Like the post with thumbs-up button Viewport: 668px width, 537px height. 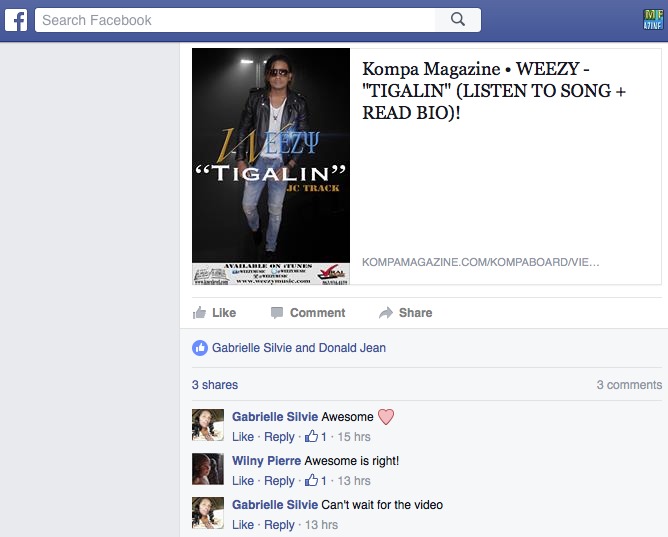pyautogui.click(x=214, y=313)
